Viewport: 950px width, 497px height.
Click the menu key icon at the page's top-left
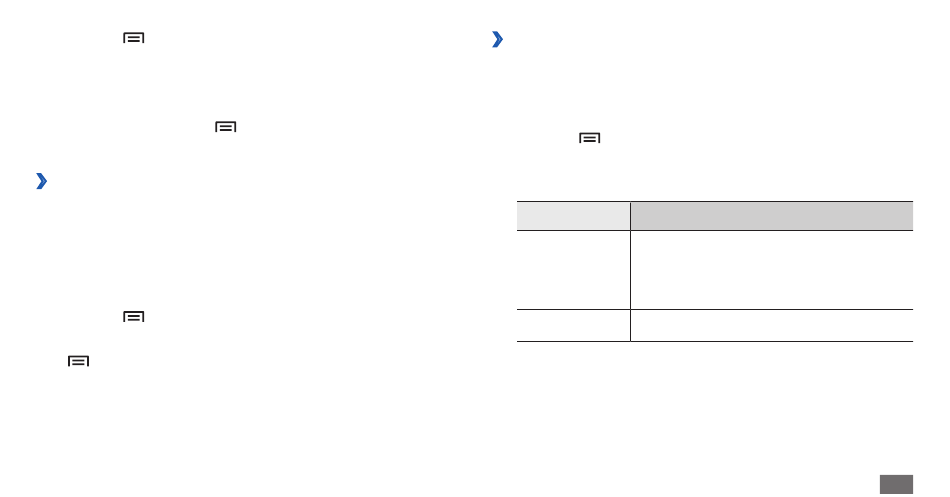(x=133, y=38)
